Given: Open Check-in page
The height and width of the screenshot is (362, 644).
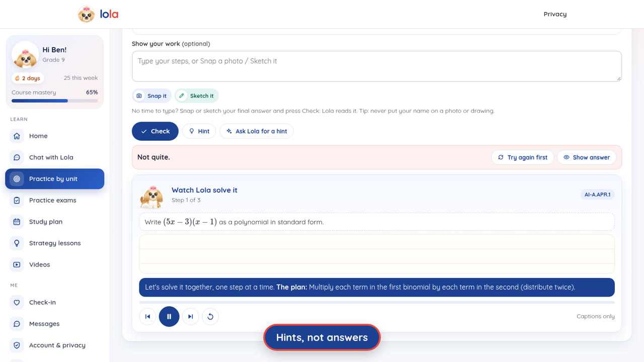Looking at the screenshot, I should 55,302.
